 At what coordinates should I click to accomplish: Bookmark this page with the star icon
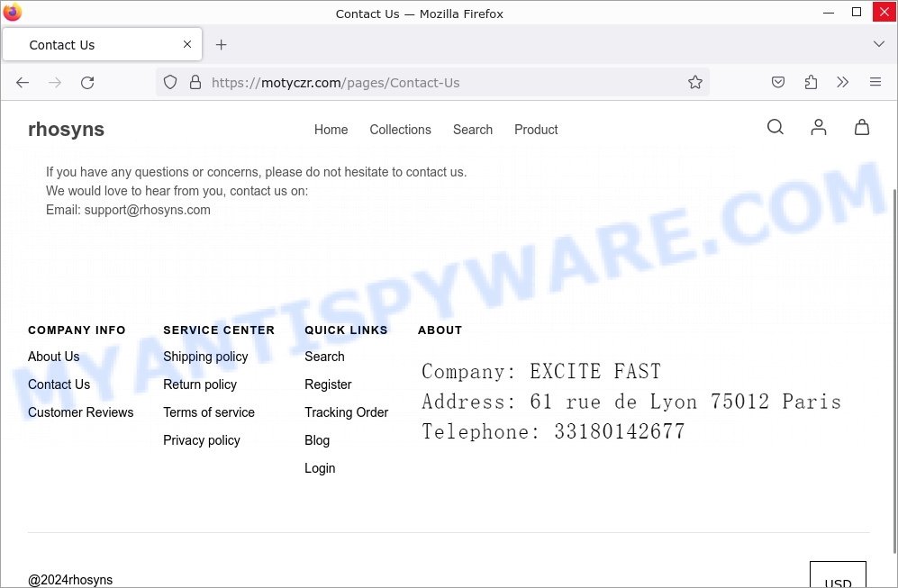(695, 83)
